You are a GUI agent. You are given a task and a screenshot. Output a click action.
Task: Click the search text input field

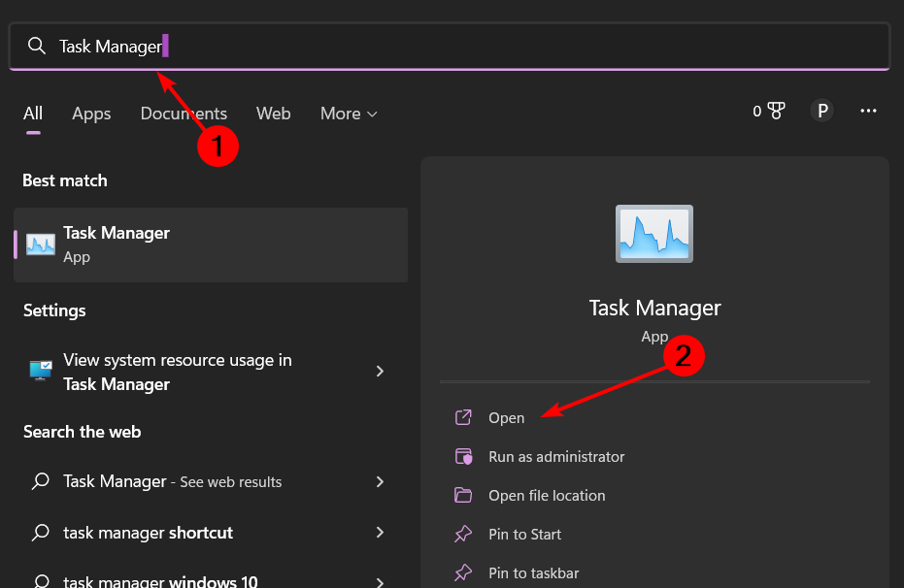pos(485,46)
